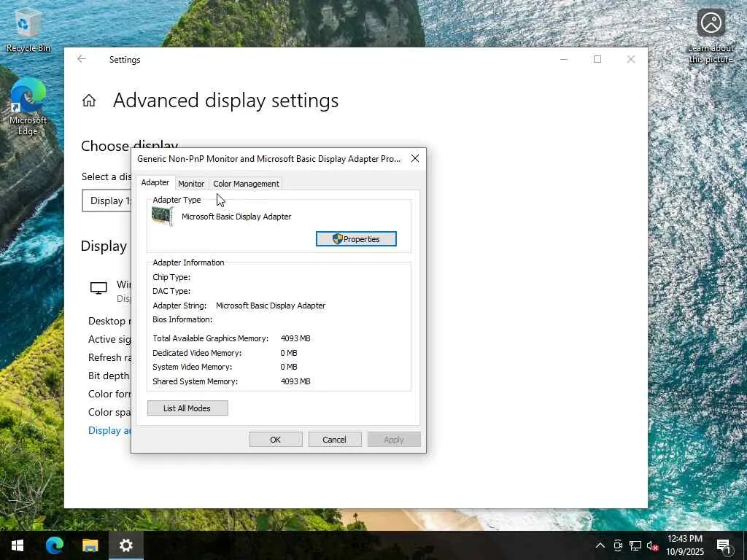Switch to the Adapter tab
747x560 pixels.
pyautogui.click(x=155, y=182)
